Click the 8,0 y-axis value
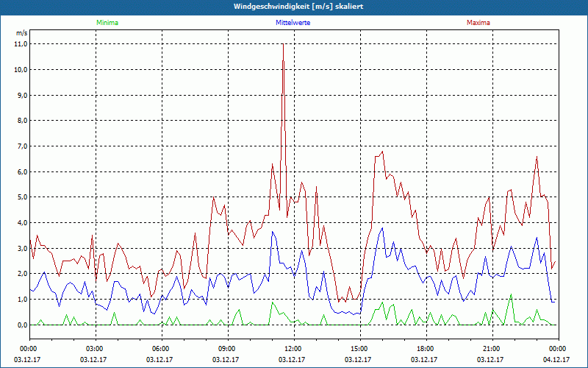The height and width of the screenshot is (368, 588). [x=23, y=121]
